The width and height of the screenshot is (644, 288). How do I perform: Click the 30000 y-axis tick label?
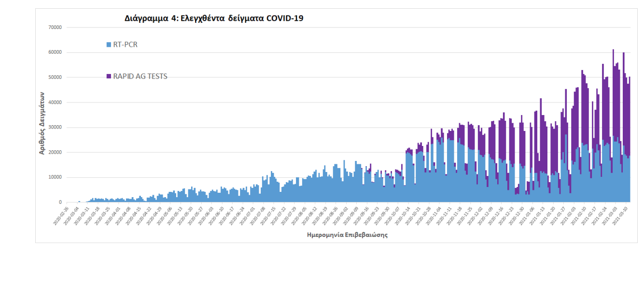[55, 128]
